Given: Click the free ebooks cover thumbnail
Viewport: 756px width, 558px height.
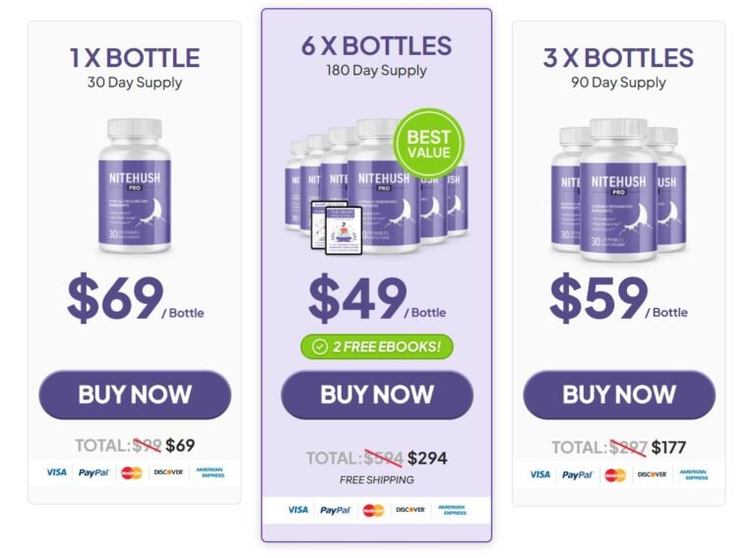Looking at the screenshot, I should pos(337,227).
